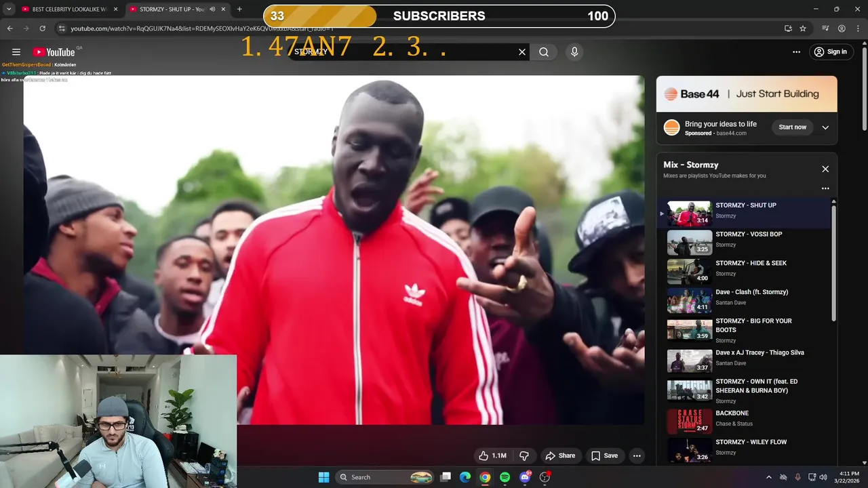Close the Mix - Stormzy playlist panel

tap(825, 169)
